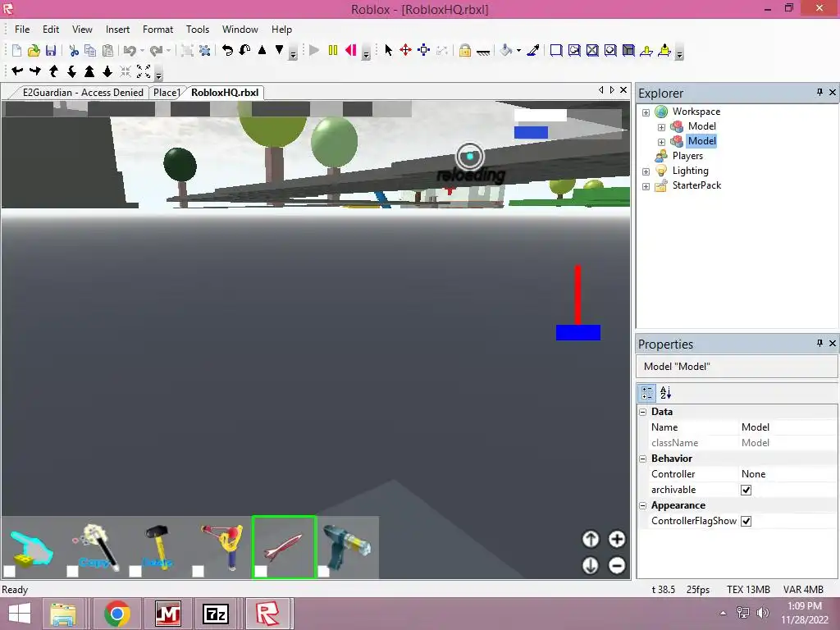Collapse the Data property section
This screenshot has width=840, height=630.
(x=643, y=412)
